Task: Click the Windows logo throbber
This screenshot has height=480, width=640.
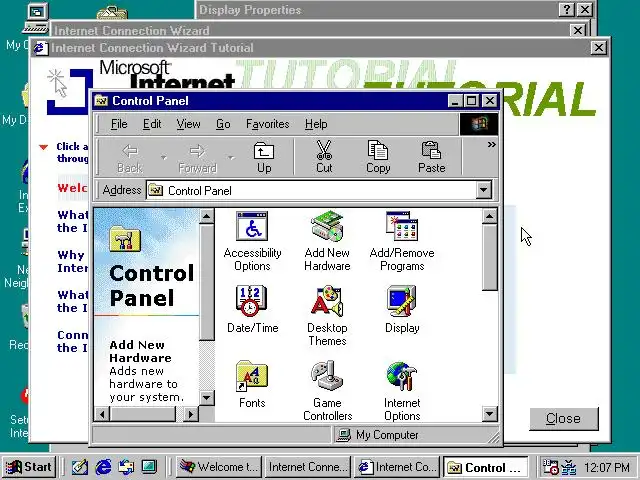Action: point(479,124)
